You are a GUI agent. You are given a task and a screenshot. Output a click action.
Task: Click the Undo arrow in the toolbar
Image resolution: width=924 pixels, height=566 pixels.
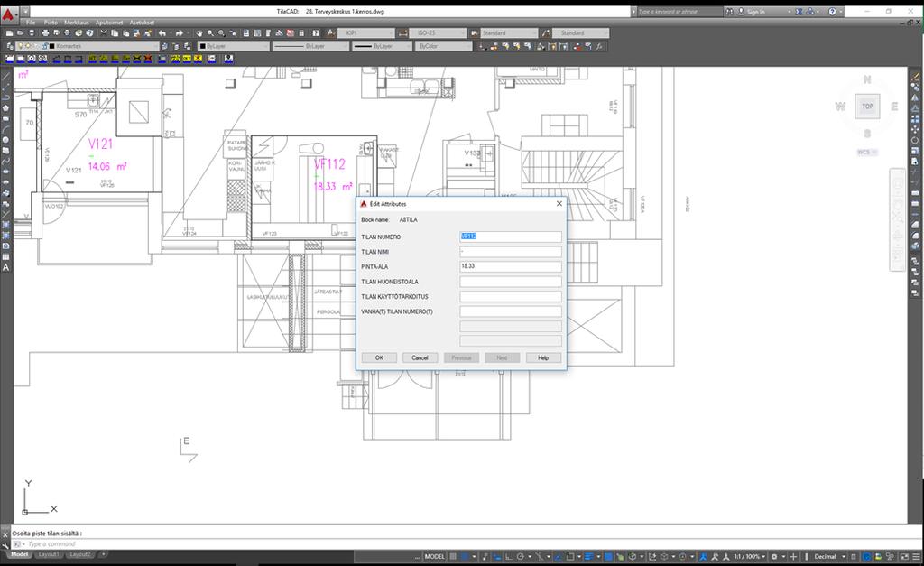(162, 33)
